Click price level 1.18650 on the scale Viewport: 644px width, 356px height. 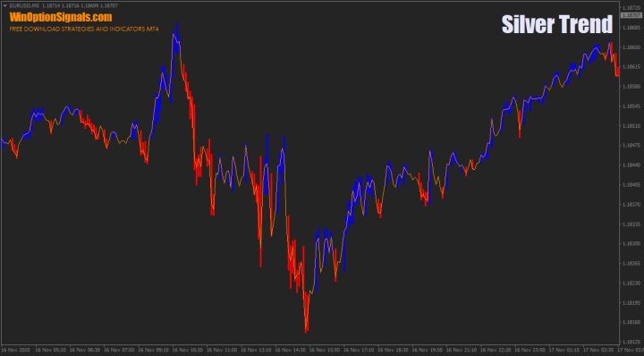[631, 47]
